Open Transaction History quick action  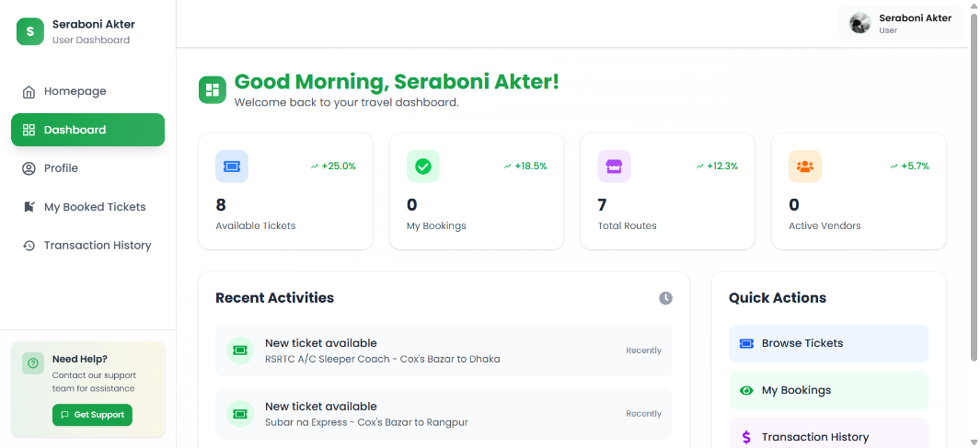[x=828, y=436]
